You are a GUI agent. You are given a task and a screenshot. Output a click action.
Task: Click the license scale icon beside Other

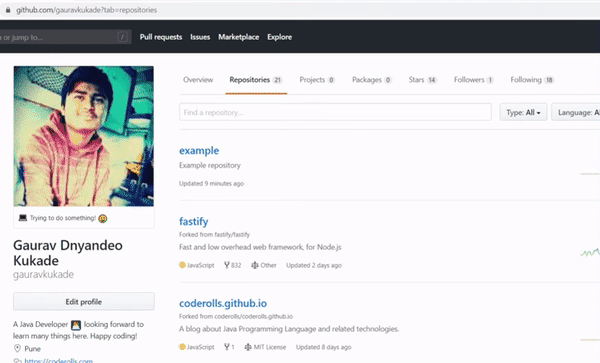tap(254, 265)
